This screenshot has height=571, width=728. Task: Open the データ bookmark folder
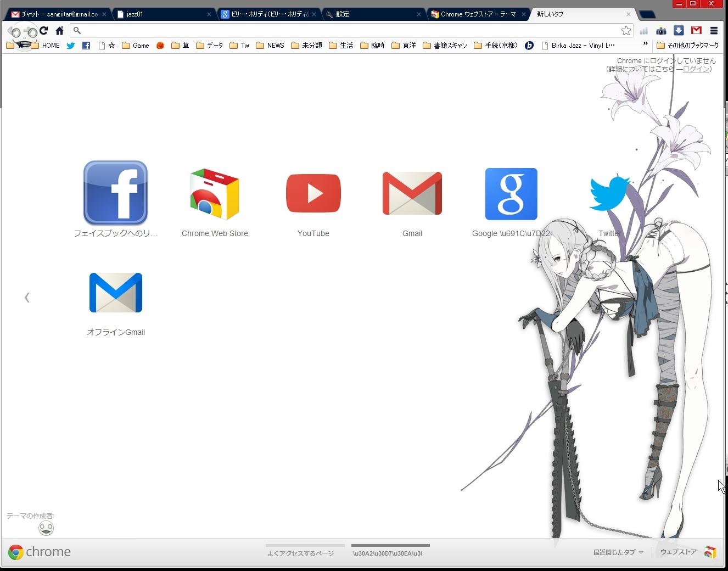[x=209, y=46]
